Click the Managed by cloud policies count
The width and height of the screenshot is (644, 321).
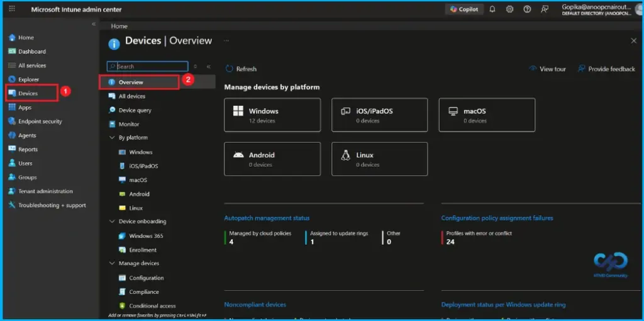pyautogui.click(x=231, y=242)
